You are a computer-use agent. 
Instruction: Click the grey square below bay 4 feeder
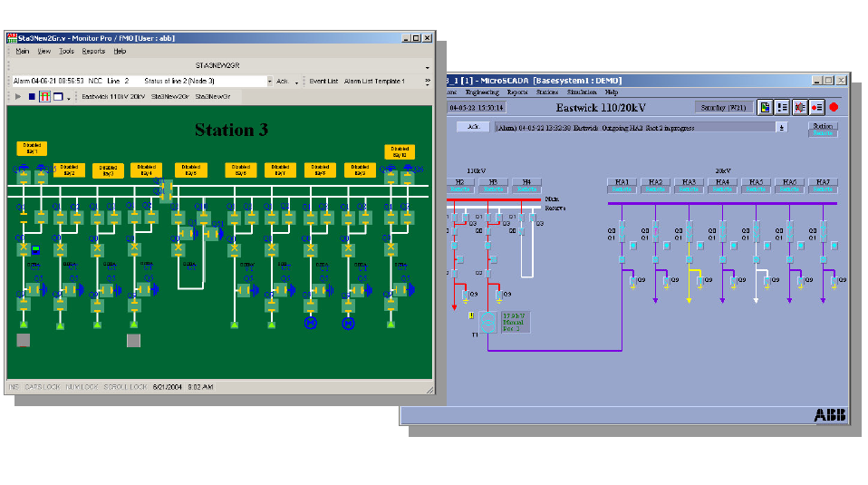(x=133, y=340)
